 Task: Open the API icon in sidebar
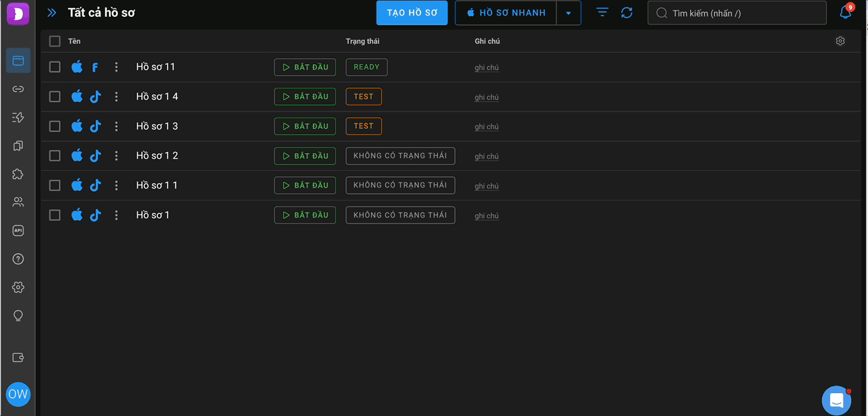tap(18, 230)
